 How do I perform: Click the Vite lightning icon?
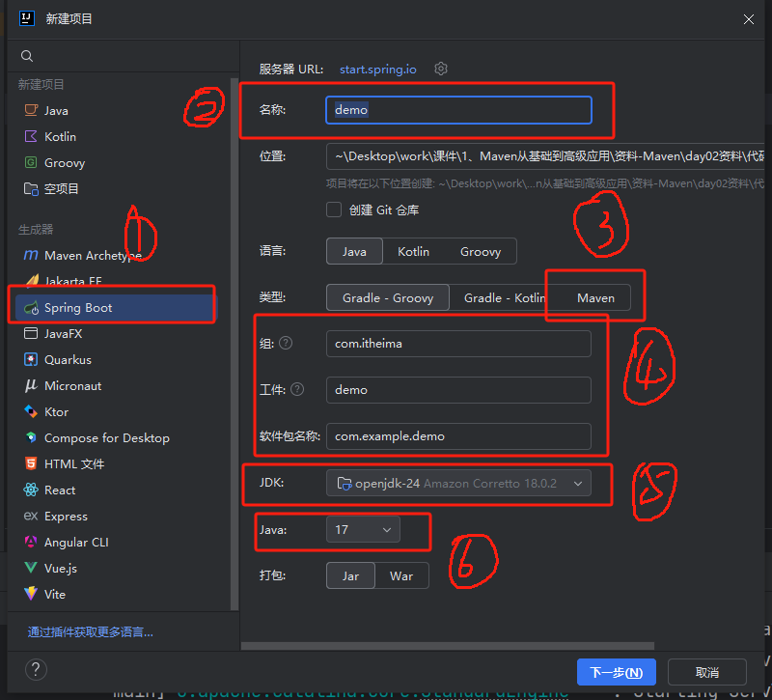tap(31, 594)
